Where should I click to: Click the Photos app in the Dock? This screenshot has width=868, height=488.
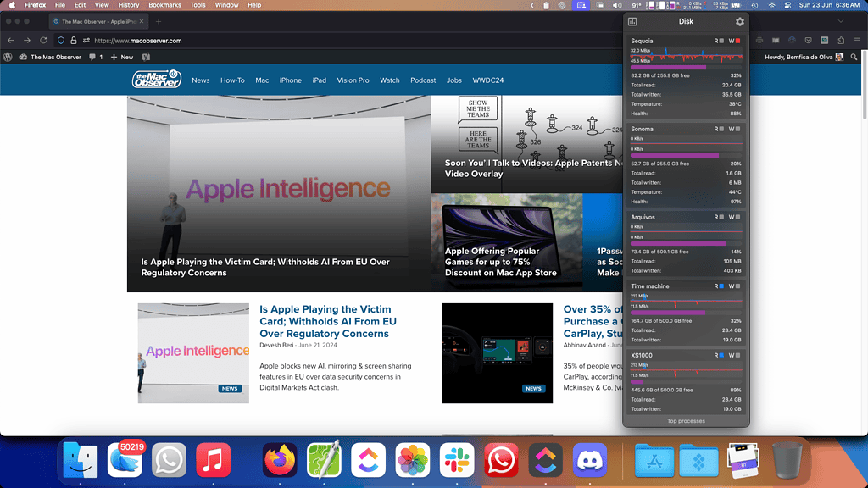(413, 461)
